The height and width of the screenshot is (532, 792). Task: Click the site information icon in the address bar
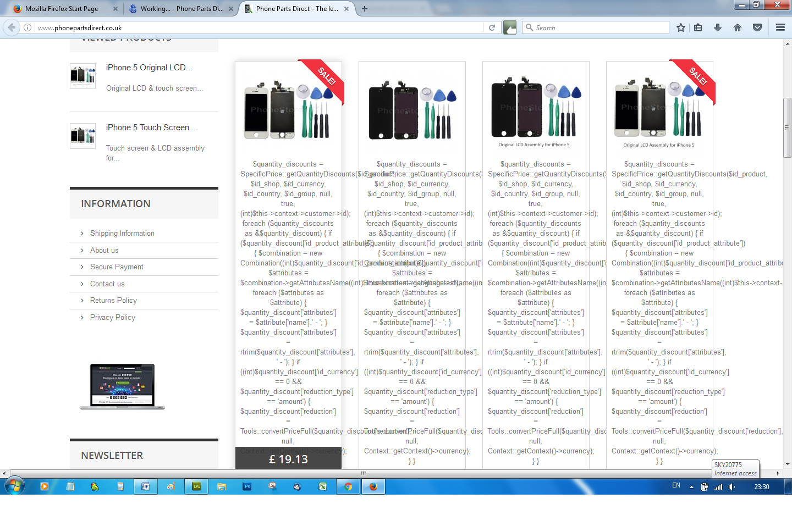27,27
